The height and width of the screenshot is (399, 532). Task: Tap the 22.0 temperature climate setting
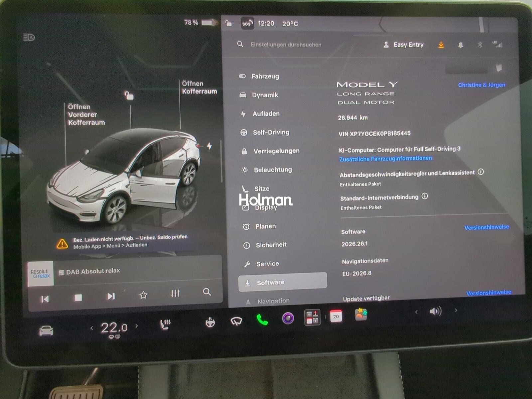pyautogui.click(x=114, y=328)
